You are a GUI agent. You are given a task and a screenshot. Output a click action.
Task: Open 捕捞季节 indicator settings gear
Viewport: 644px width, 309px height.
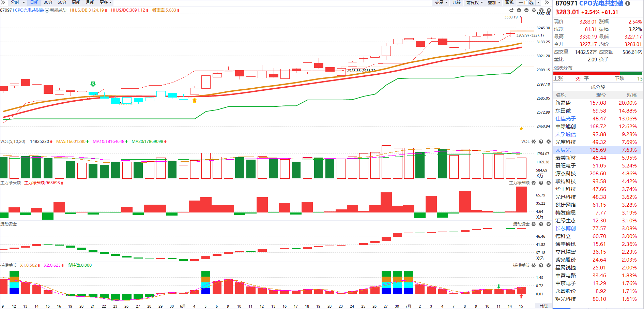point(534,265)
